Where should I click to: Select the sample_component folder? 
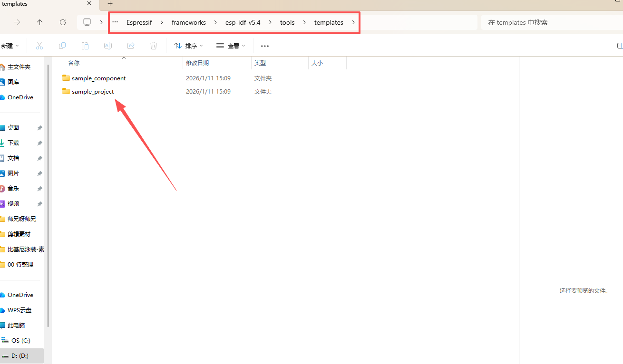click(x=98, y=78)
